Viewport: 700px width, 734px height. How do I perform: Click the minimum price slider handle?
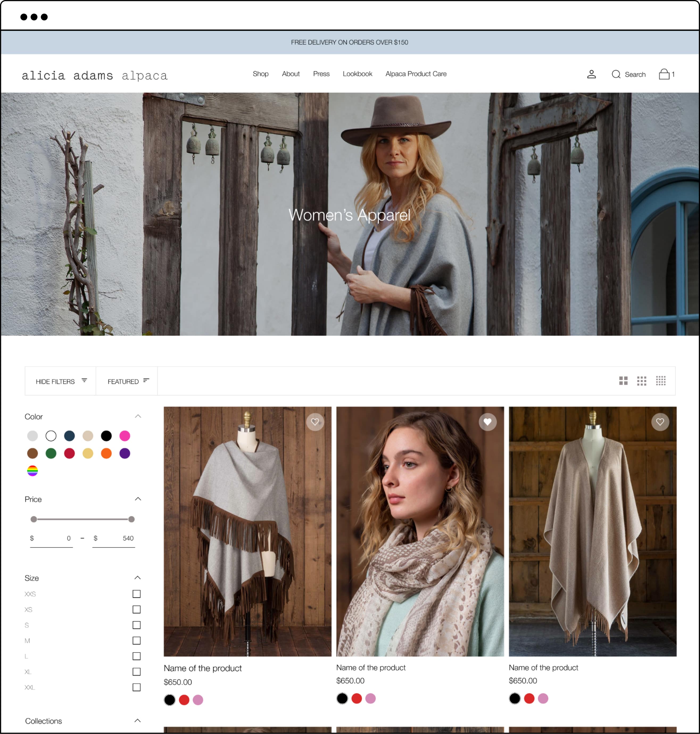34,519
